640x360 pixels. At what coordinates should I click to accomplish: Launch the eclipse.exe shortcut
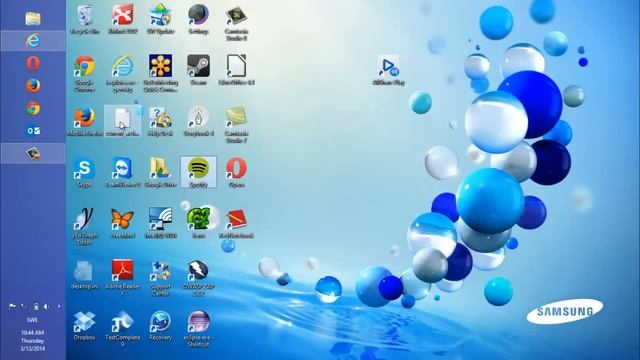coord(198,329)
